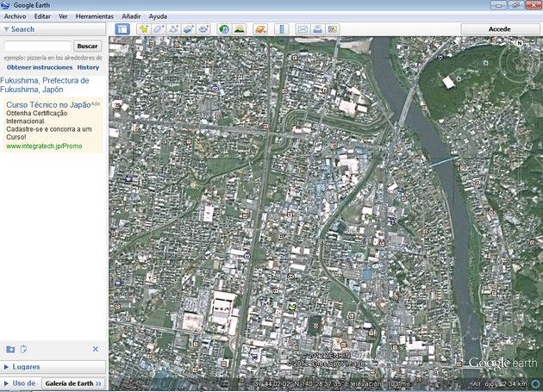Viewport: 543px width, 392px height.
Task: Select the Add Path tool
Action: [173, 28]
